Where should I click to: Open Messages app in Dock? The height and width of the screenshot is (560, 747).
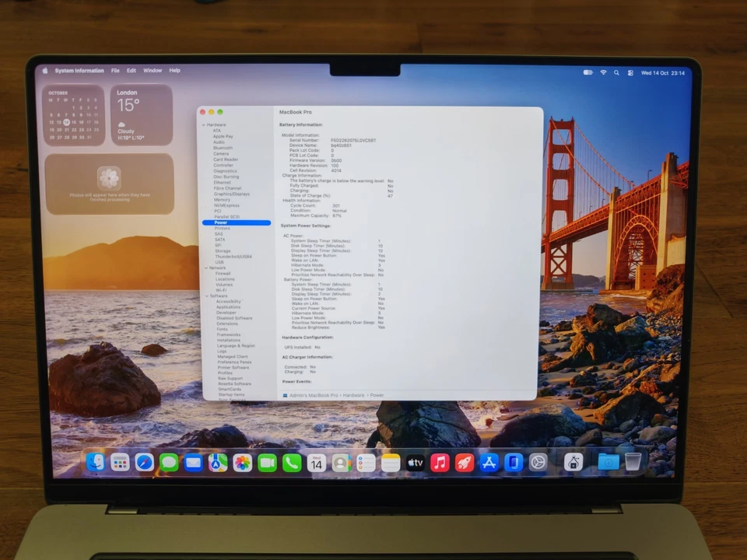pyautogui.click(x=169, y=462)
